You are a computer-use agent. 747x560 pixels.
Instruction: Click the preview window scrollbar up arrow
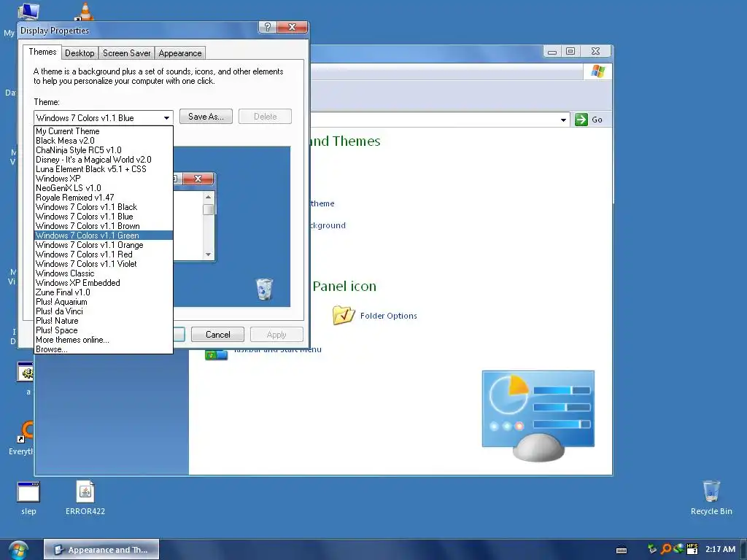[x=208, y=197]
